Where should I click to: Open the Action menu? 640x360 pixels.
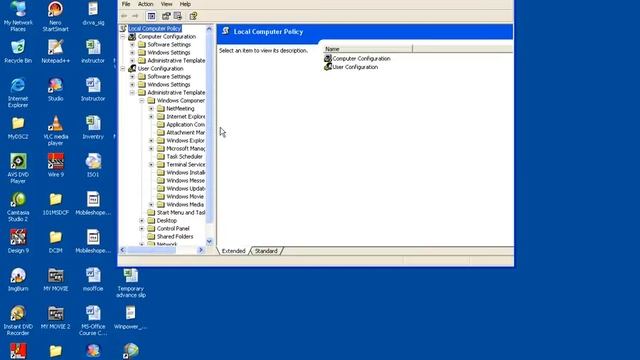click(145, 4)
